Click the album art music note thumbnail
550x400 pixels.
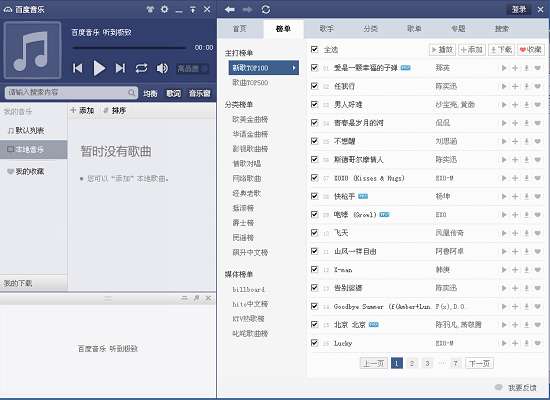(x=32, y=50)
